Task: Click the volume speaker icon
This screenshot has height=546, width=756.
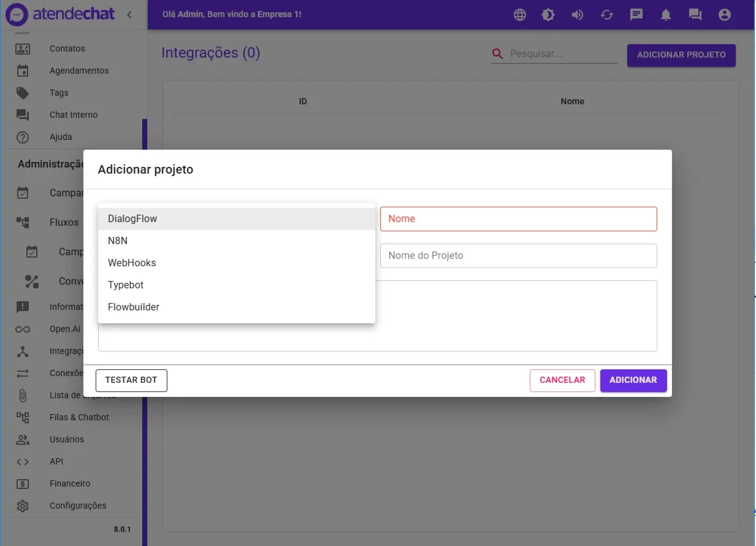Action: (578, 15)
